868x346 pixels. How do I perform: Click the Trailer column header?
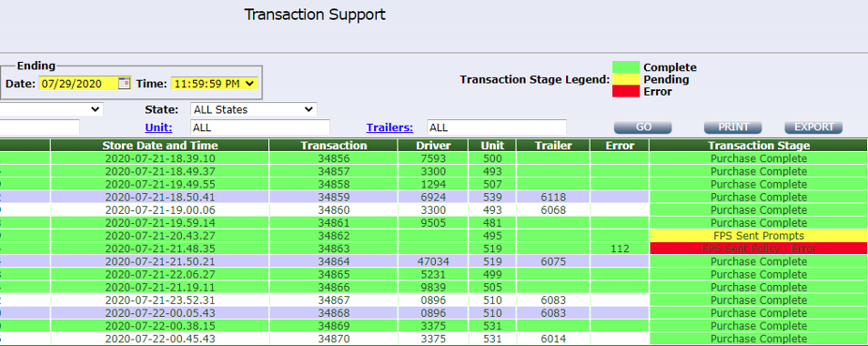click(553, 146)
